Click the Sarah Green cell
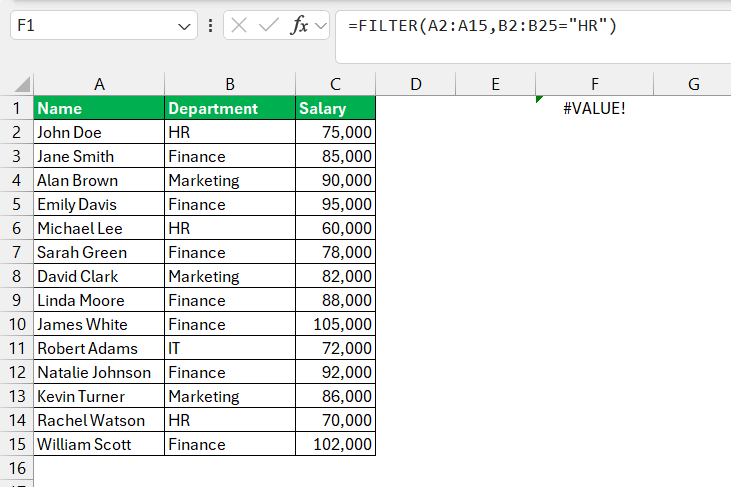731x487 pixels. 99,252
